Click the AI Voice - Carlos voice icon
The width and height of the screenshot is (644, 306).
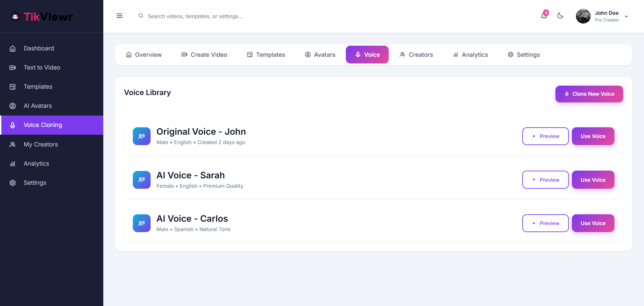pyautogui.click(x=142, y=223)
